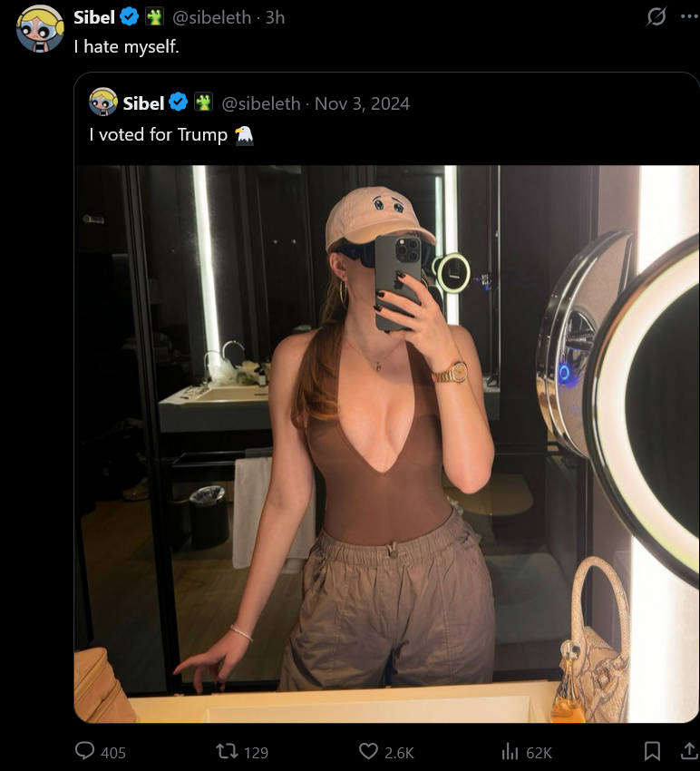Open the mirror selfie photo in quoted tweet

[386, 444]
